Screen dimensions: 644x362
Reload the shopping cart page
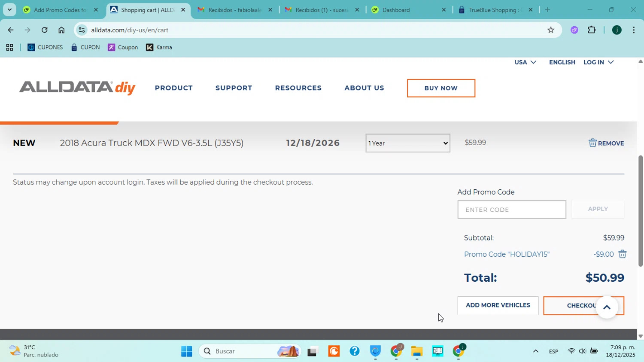[45, 30]
